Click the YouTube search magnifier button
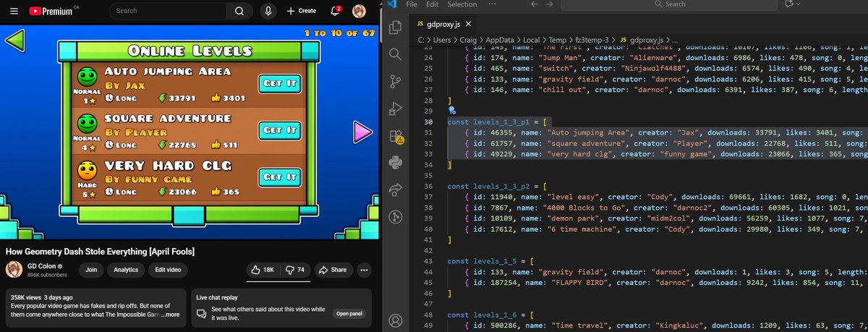 pyautogui.click(x=238, y=11)
